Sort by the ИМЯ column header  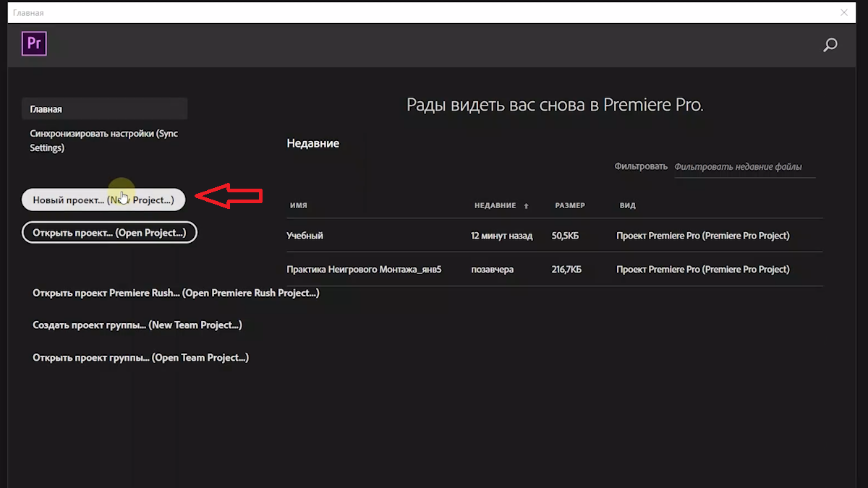pyautogui.click(x=299, y=205)
